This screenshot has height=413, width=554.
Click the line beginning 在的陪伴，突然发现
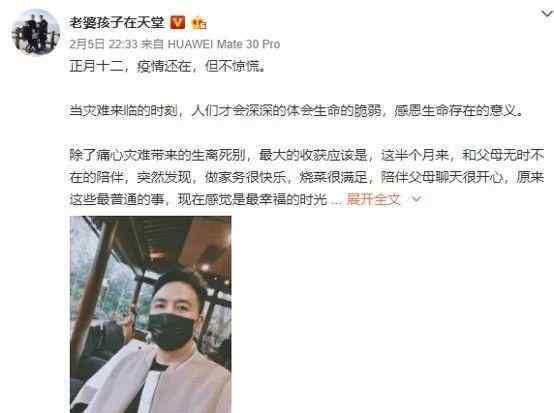pyautogui.click(x=306, y=177)
